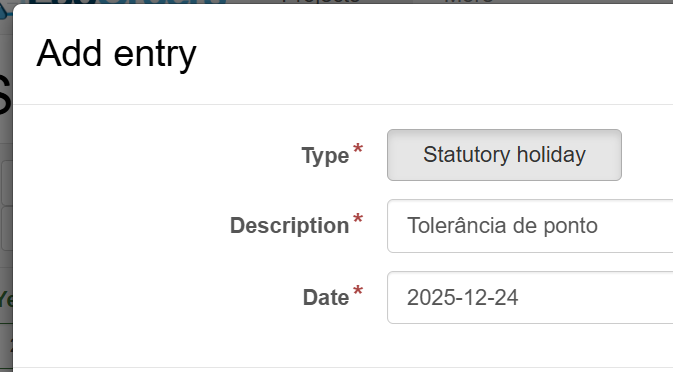
Task: Click blank dialog body area below Date field
Action: (343, 345)
